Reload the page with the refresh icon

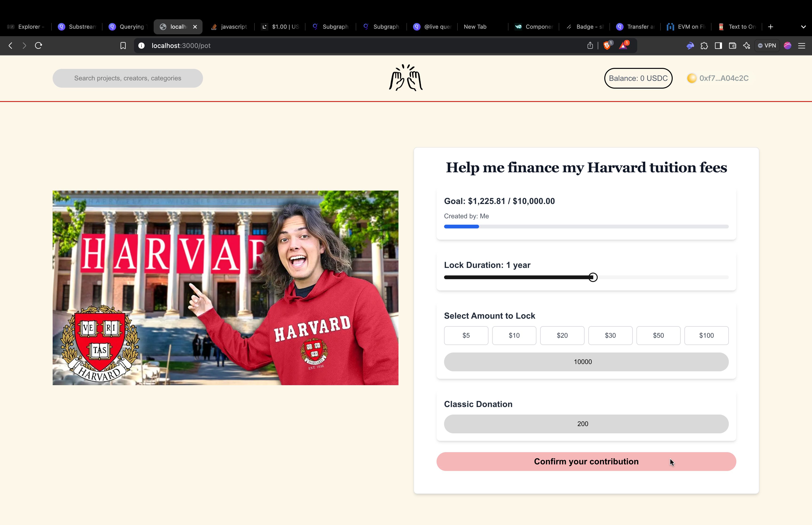coord(39,46)
